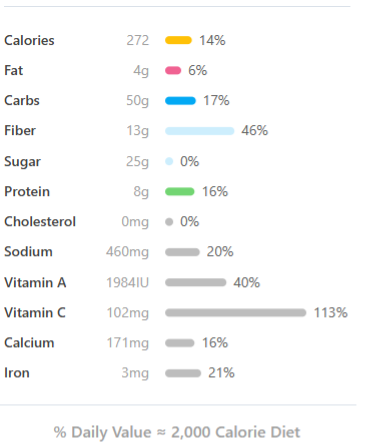This screenshot has width=365, height=447.
Task: Click the pink Fat percentage bar
Action: coord(173,70)
